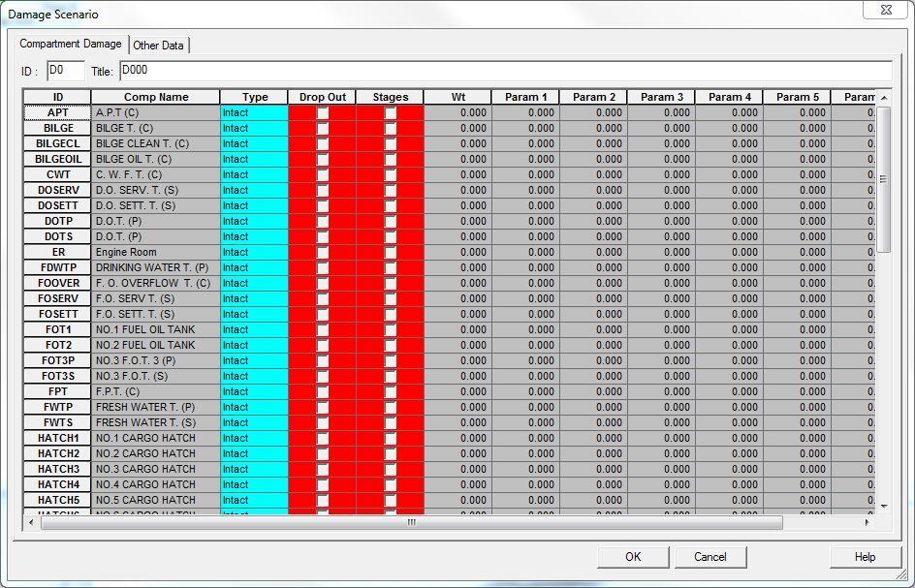Click the Type column header
Viewport: 915px width, 588px height.
[254, 98]
